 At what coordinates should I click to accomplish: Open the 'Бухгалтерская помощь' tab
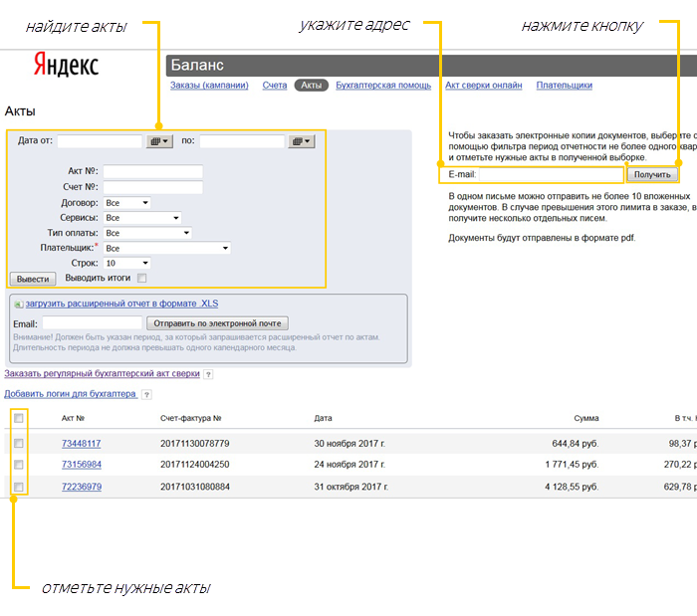[383, 86]
